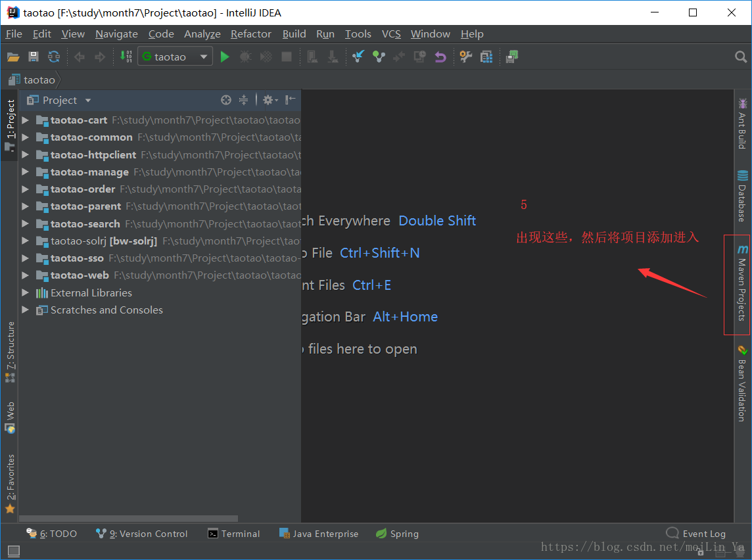Click the Scroll from Source target icon
Viewport: 752px width, 560px height.
pos(226,100)
